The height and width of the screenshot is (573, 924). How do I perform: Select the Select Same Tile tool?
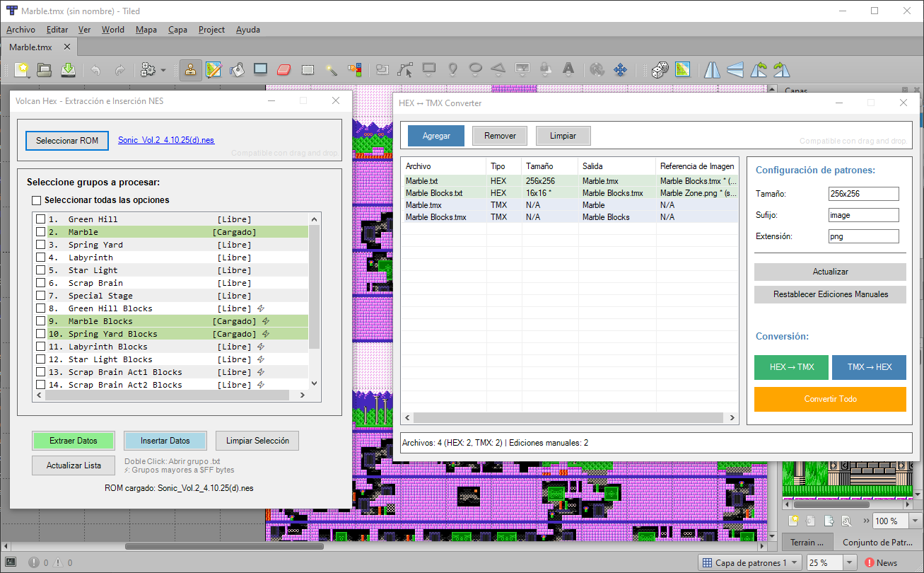(354, 69)
